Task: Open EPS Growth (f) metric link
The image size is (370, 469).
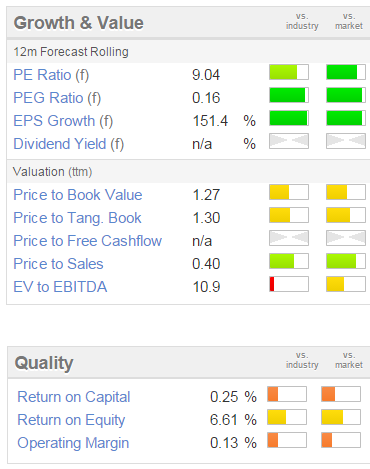Action: click(x=63, y=121)
